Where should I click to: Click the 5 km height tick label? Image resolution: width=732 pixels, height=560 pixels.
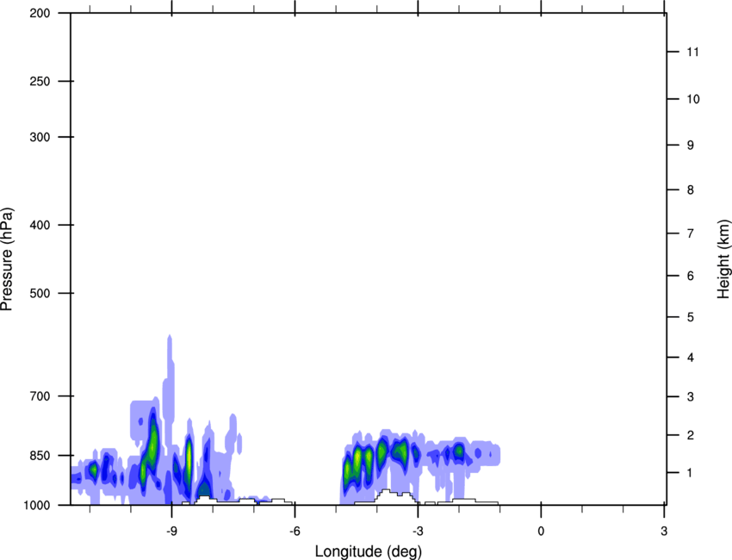691,317
